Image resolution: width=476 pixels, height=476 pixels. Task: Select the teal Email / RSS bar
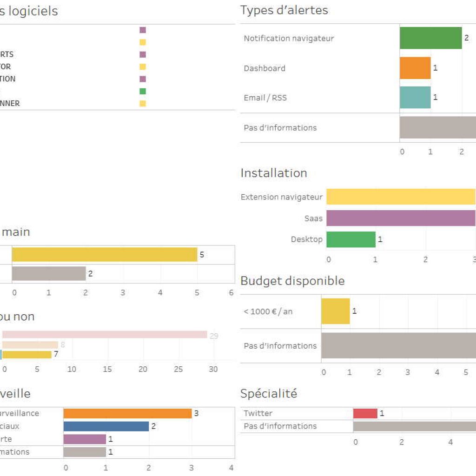tap(415, 98)
